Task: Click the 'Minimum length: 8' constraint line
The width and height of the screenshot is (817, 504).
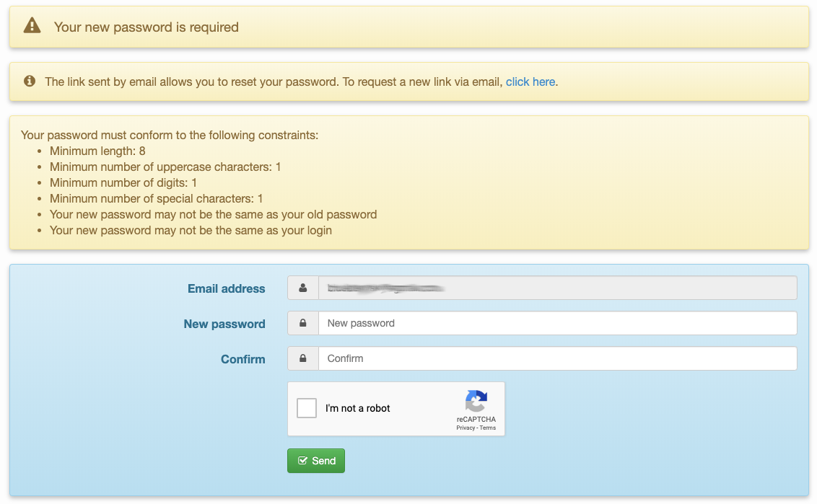Action: [x=97, y=151]
